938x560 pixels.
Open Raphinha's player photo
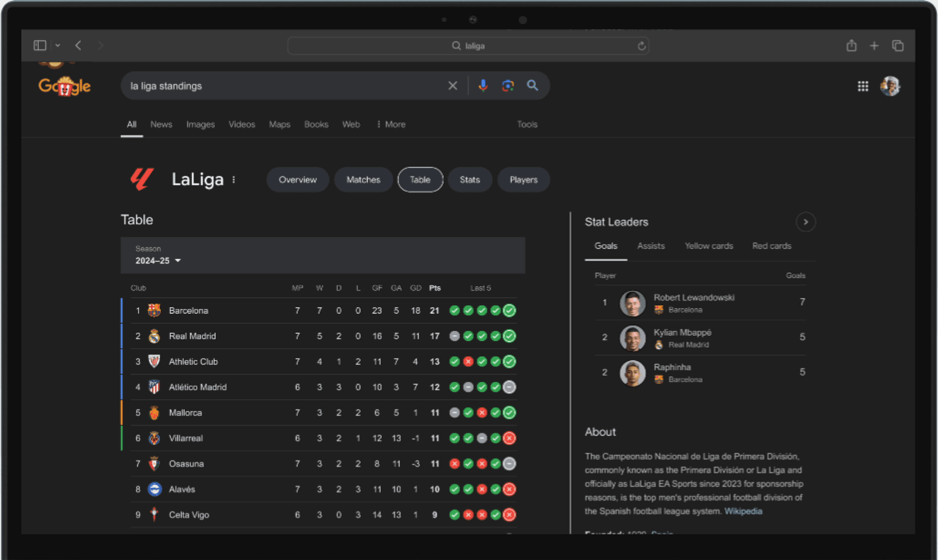(x=633, y=373)
